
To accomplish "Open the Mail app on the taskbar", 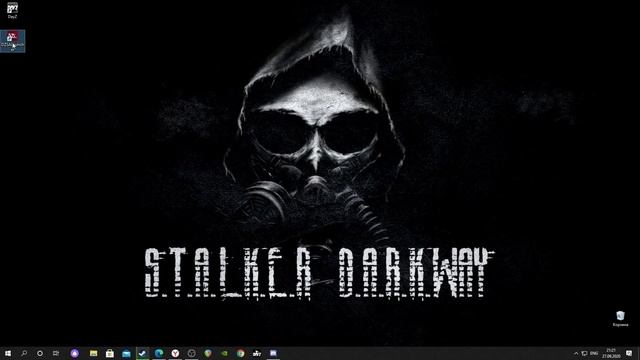I will tap(126, 353).
